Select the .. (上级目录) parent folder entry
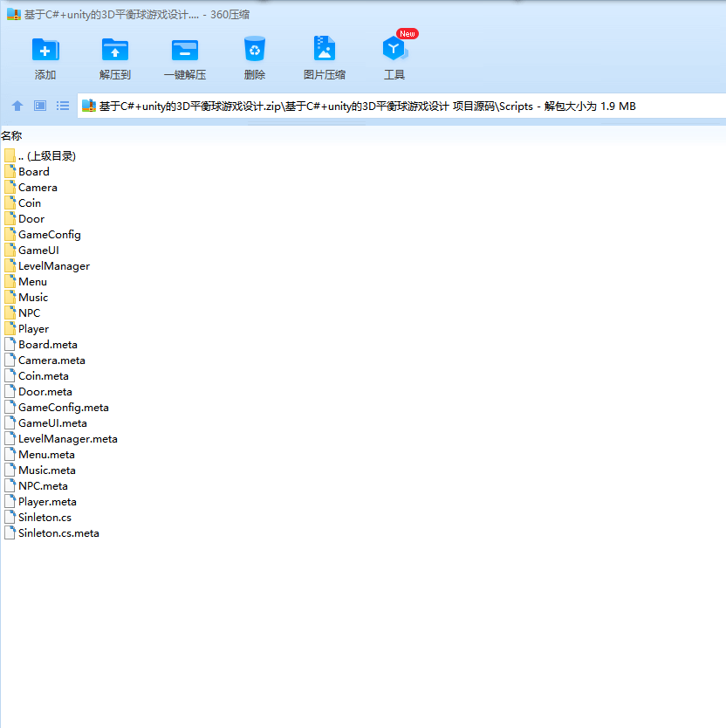The height and width of the screenshot is (728, 726). [x=40, y=156]
